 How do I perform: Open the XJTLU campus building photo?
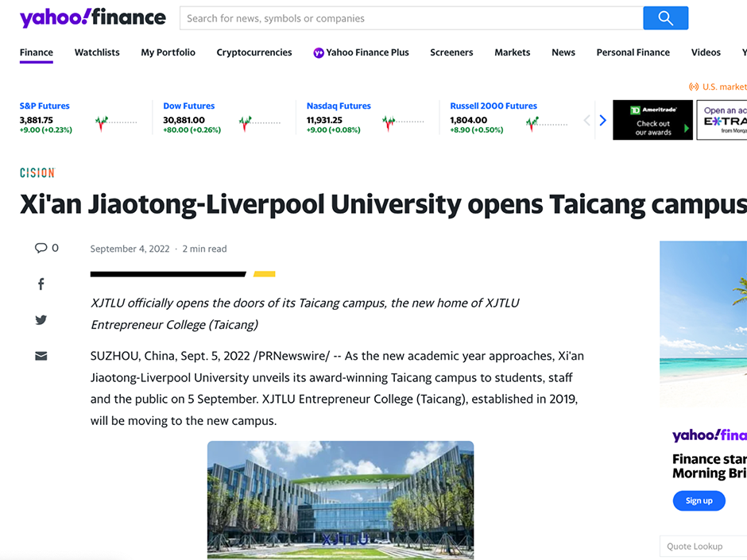click(341, 500)
